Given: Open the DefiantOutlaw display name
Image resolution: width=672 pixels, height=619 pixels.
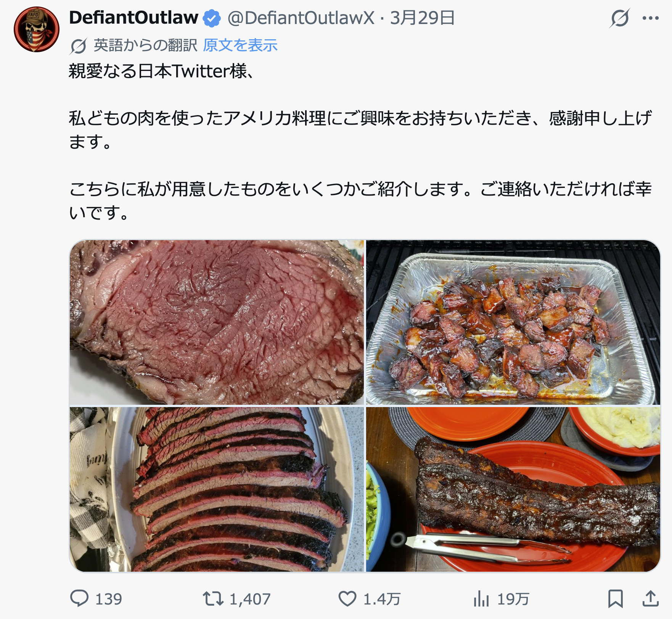Looking at the screenshot, I should point(133,18).
